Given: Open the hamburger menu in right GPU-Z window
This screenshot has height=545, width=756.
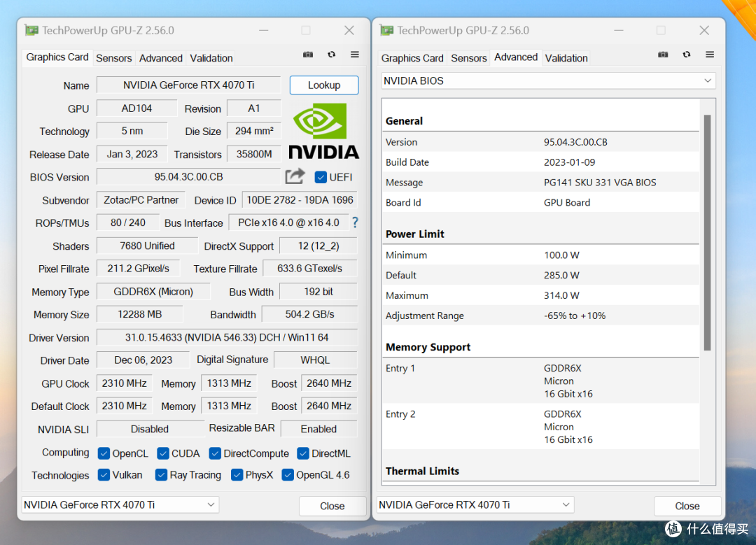Looking at the screenshot, I should coord(710,55).
